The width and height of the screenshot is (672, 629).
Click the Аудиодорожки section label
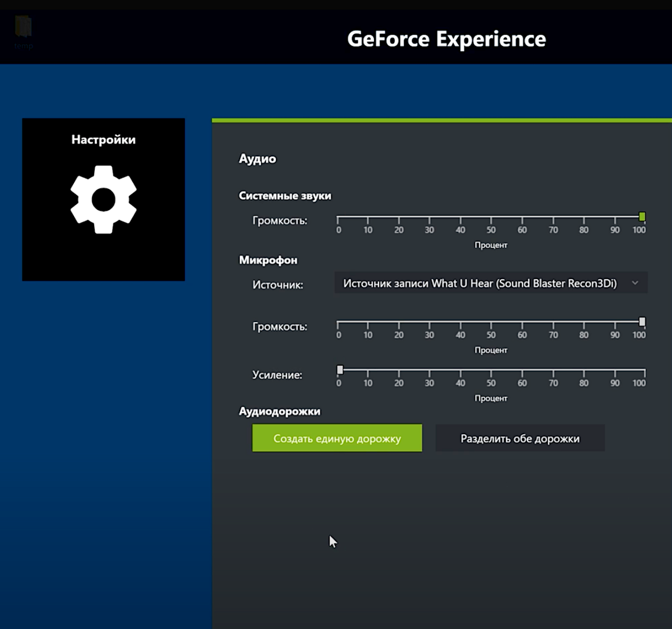(x=279, y=411)
